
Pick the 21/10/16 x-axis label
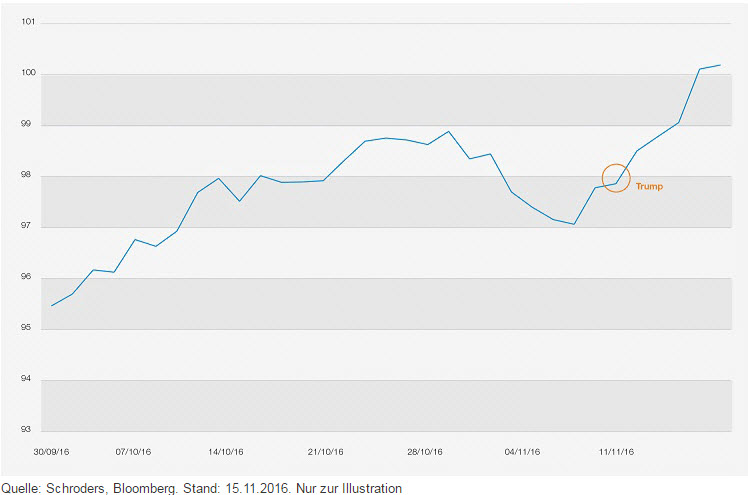[326, 452]
